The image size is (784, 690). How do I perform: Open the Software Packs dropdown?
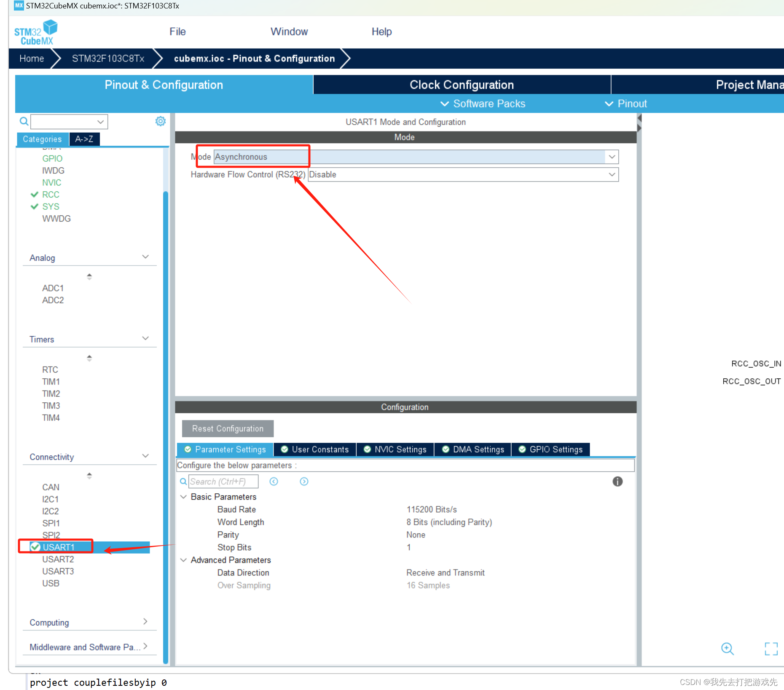pos(483,104)
